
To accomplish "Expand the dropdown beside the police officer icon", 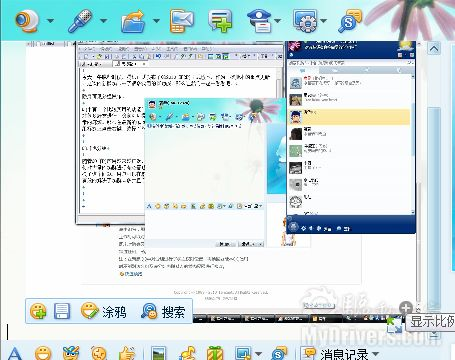I will 278,21.
